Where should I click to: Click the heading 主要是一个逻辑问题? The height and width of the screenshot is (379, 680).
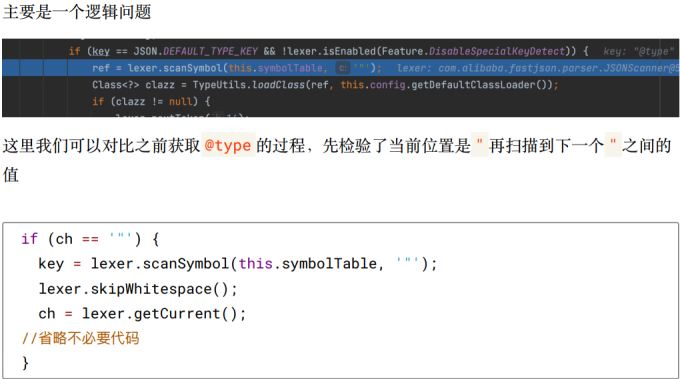click(x=77, y=12)
